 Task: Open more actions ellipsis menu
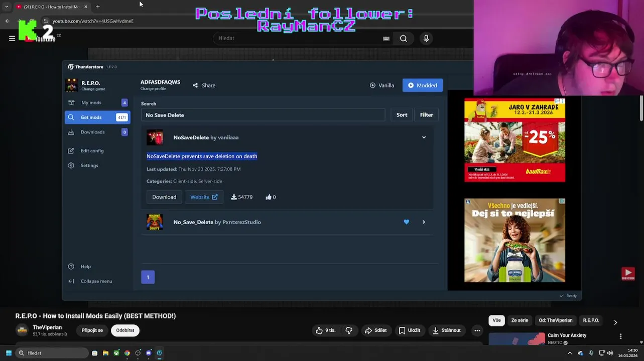point(477,330)
